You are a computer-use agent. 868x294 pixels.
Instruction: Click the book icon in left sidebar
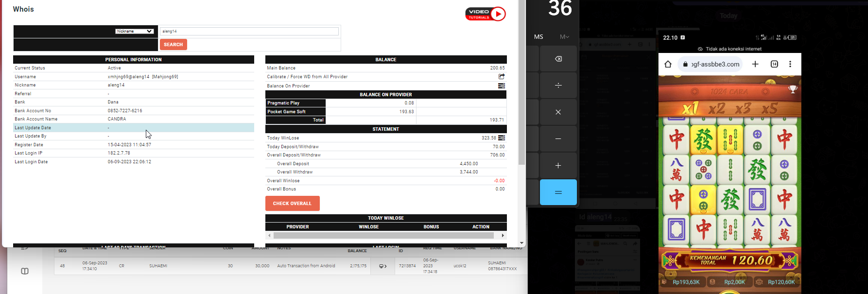25,271
